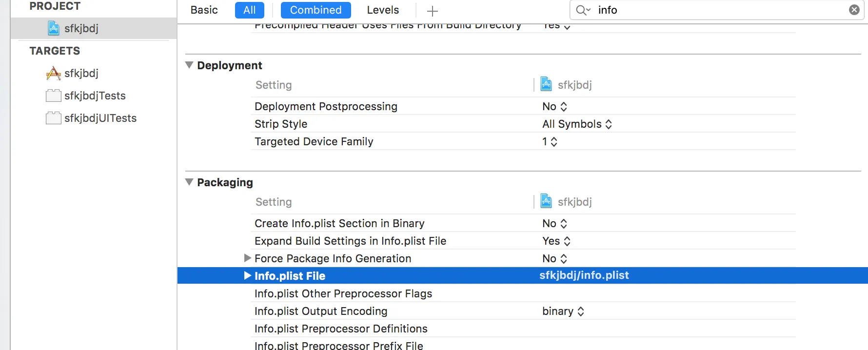Image resolution: width=868 pixels, height=350 pixels.
Task: Collapse the Packaging section
Action: coord(189,182)
